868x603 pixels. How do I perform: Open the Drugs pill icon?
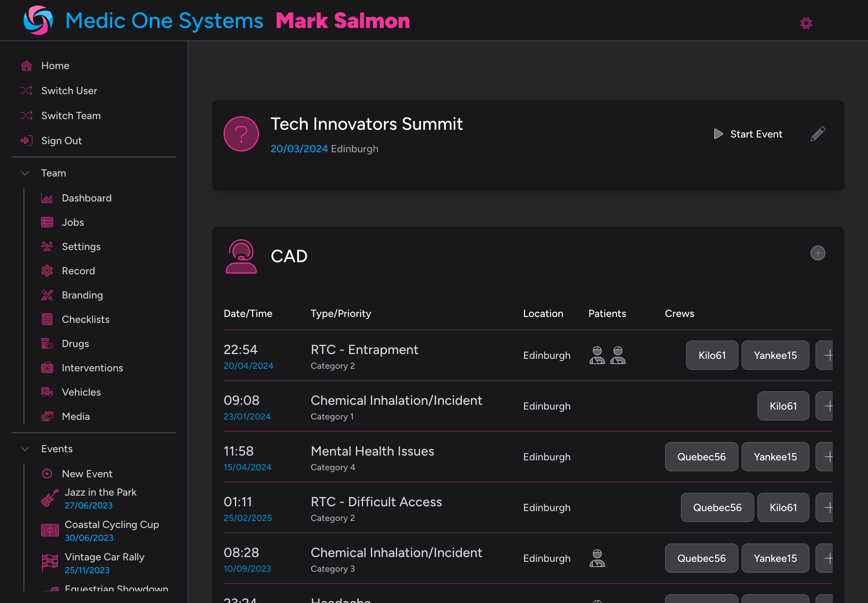47,343
